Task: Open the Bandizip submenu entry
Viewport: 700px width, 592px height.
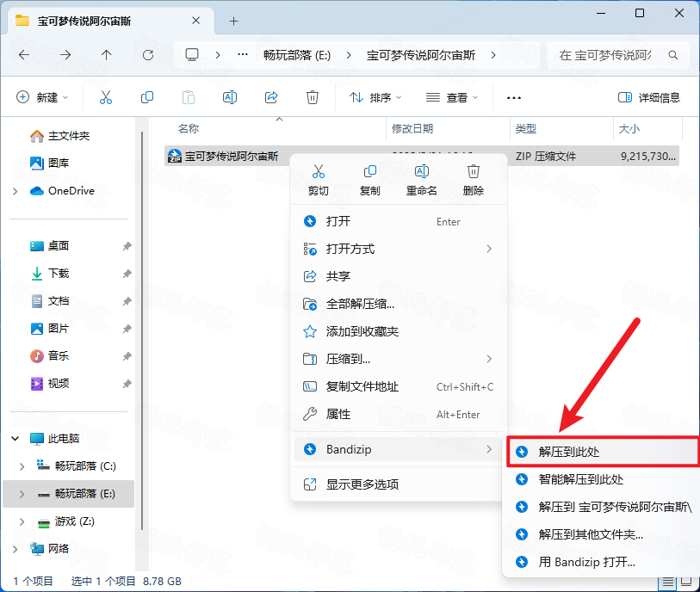Action: pos(399,449)
